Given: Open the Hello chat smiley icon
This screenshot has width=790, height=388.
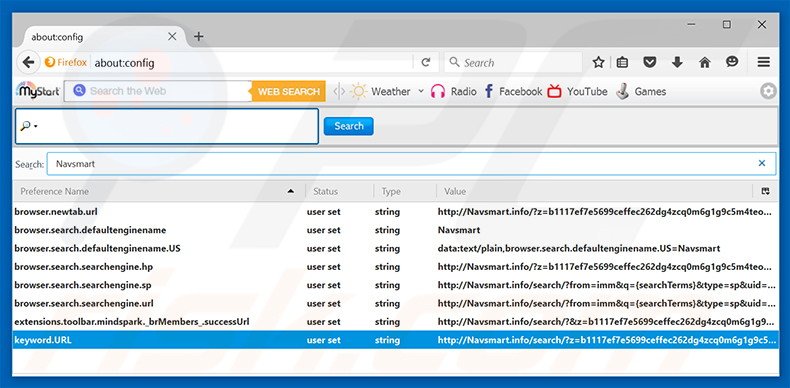Looking at the screenshot, I should coord(732,62).
